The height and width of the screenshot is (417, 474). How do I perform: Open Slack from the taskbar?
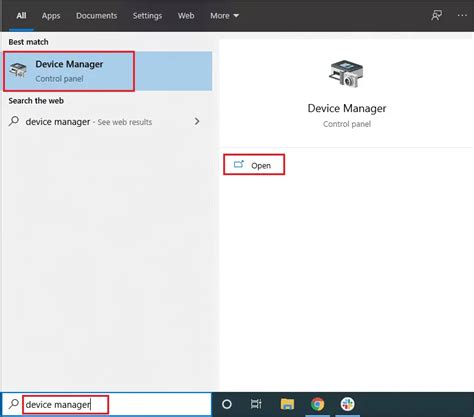pos(347,404)
